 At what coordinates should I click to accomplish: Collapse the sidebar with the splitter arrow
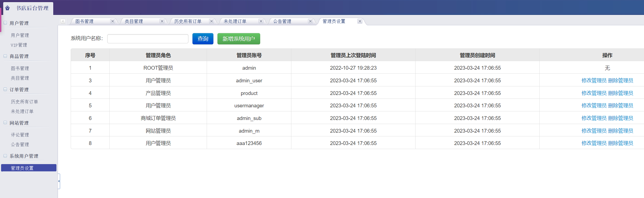click(59, 181)
